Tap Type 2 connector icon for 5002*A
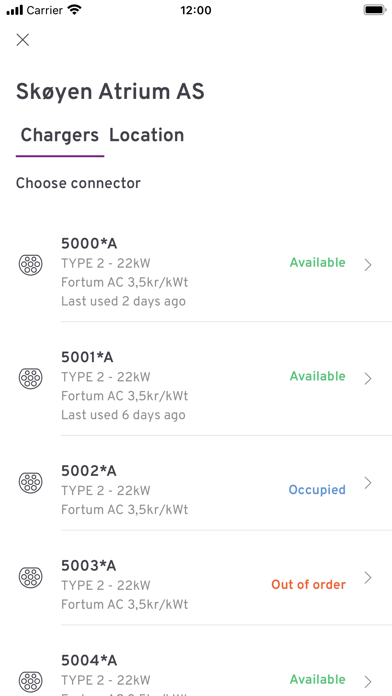The image size is (392, 696). click(31, 482)
